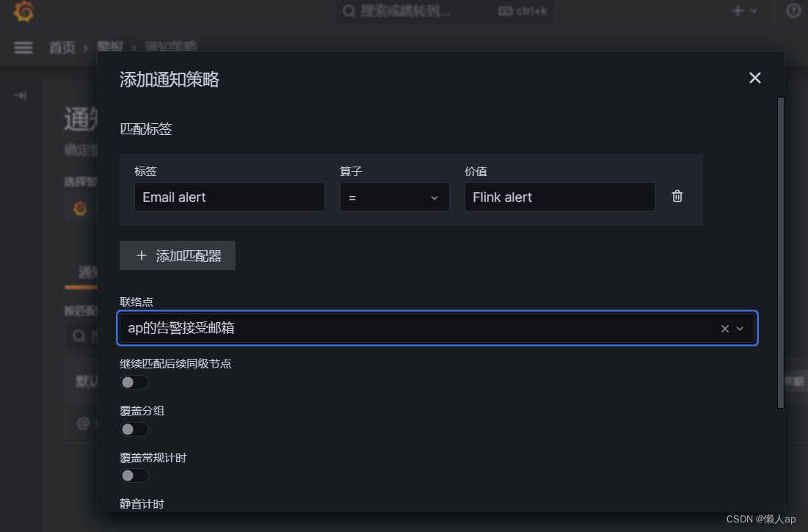Go to 首页 breadcrumb link
This screenshot has height=532, width=808.
[62, 48]
